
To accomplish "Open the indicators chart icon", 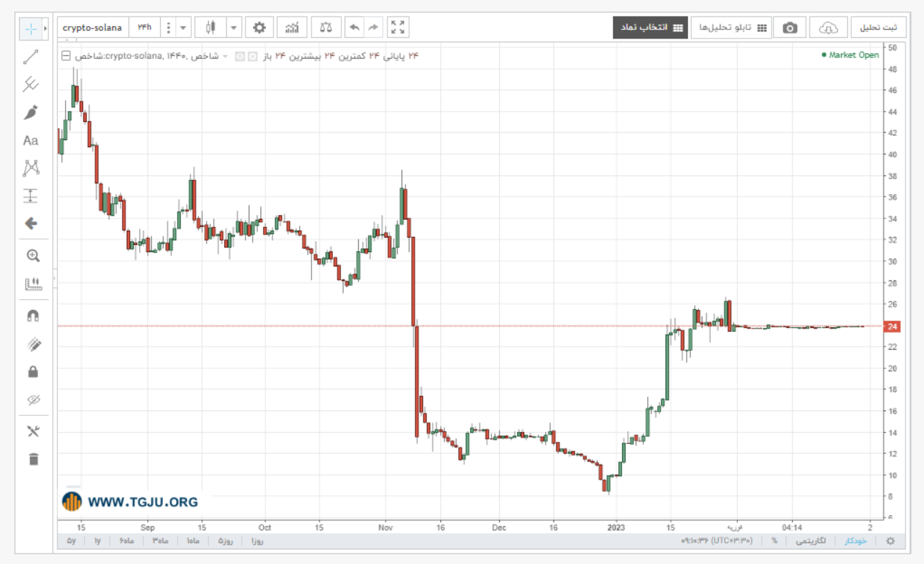I will pyautogui.click(x=292, y=28).
